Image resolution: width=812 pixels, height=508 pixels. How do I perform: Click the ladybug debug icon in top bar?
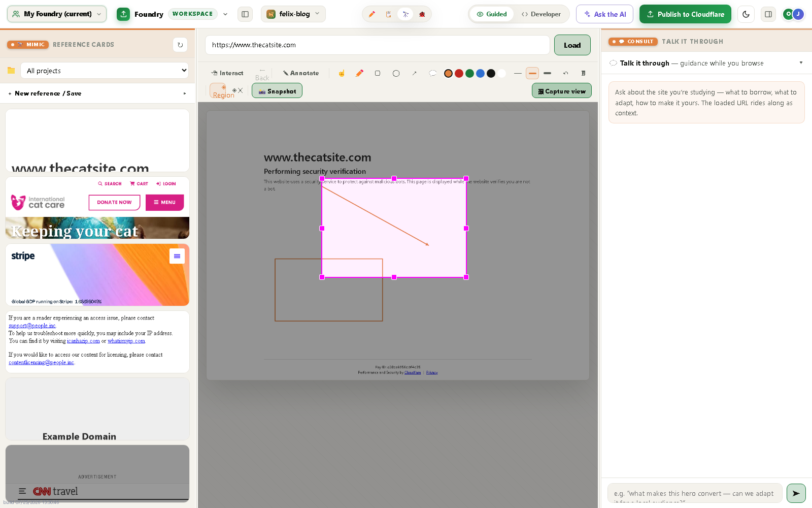click(422, 14)
